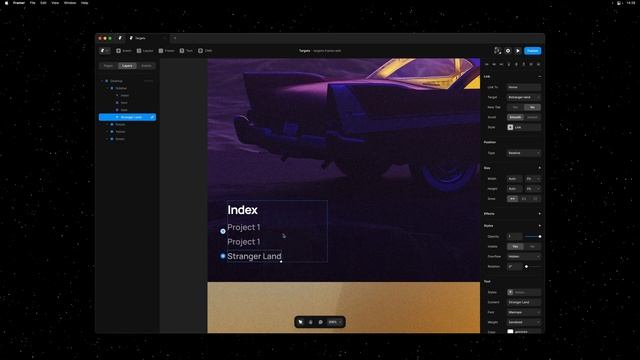Set Scroll to Instant
The width and height of the screenshot is (640, 360).
[532, 117]
